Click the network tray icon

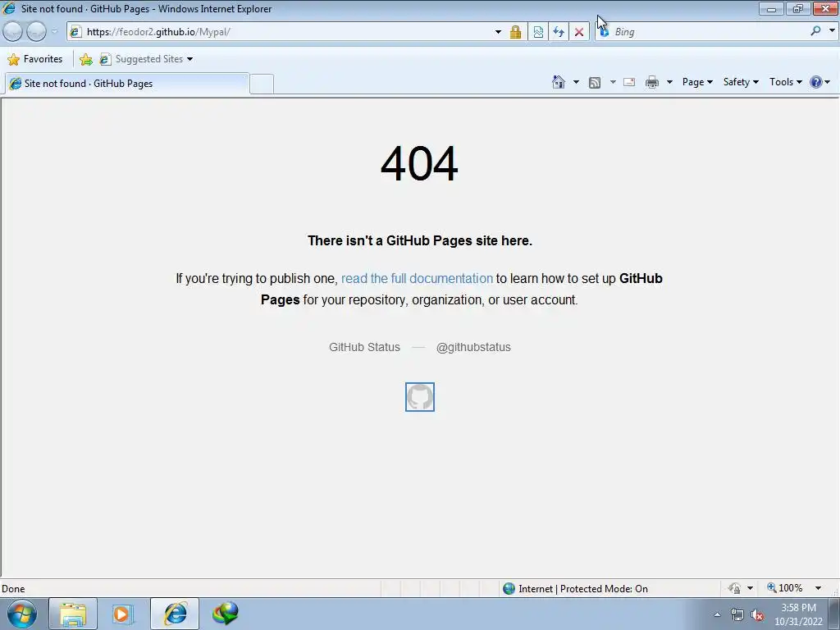(737, 615)
